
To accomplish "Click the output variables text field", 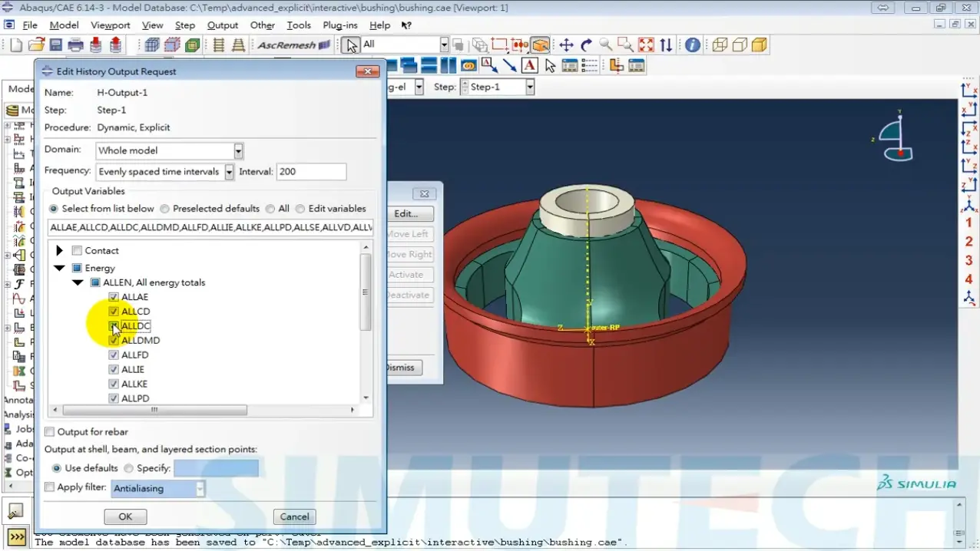I will tap(210, 227).
